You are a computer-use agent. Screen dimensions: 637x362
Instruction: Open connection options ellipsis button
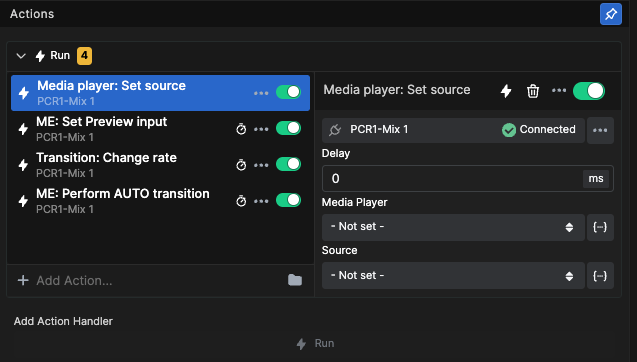point(600,130)
